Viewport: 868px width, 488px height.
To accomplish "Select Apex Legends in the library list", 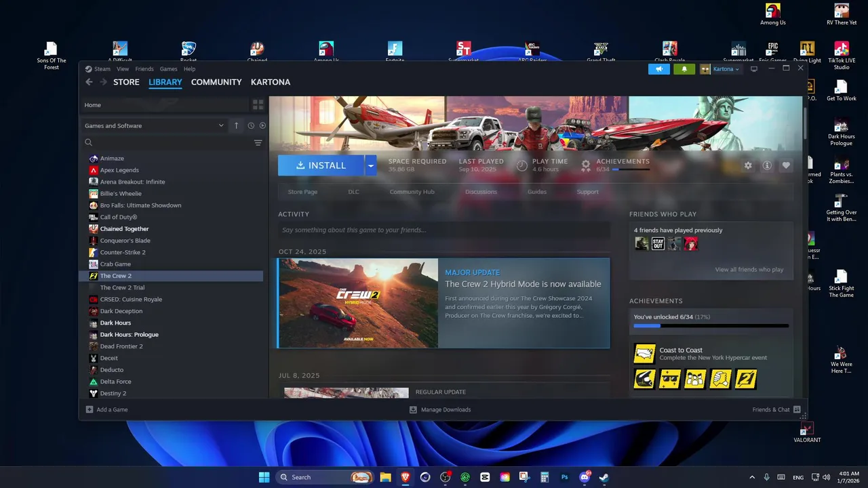I will (x=119, y=170).
